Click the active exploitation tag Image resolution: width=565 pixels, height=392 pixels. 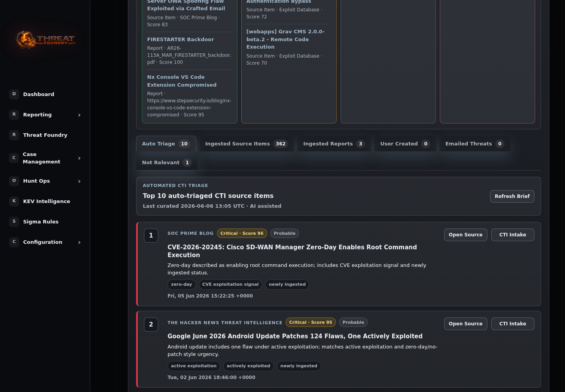pos(193,366)
